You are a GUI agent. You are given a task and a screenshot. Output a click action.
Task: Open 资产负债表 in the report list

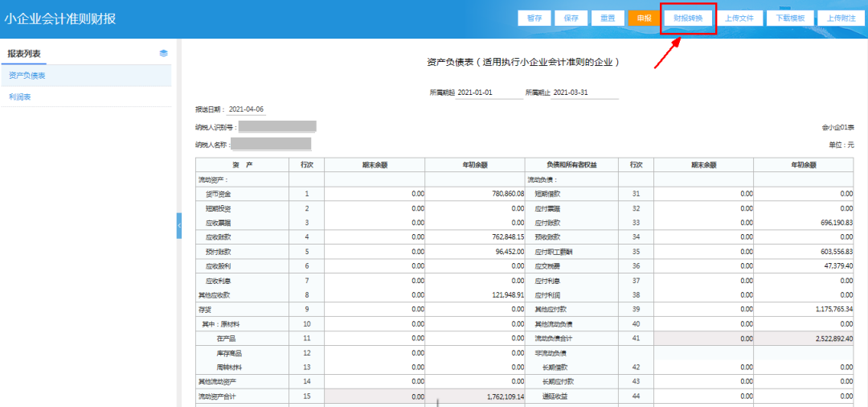coord(86,76)
